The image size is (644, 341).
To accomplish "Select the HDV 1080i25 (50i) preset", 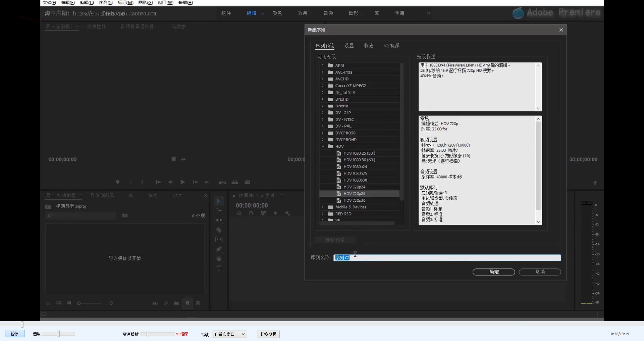I will click(x=359, y=153).
